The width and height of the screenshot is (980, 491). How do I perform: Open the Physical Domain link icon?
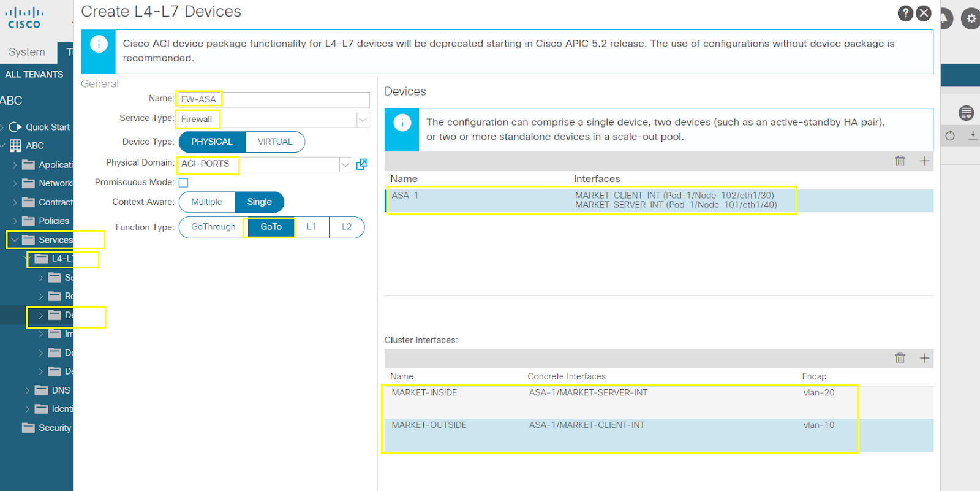[362, 164]
